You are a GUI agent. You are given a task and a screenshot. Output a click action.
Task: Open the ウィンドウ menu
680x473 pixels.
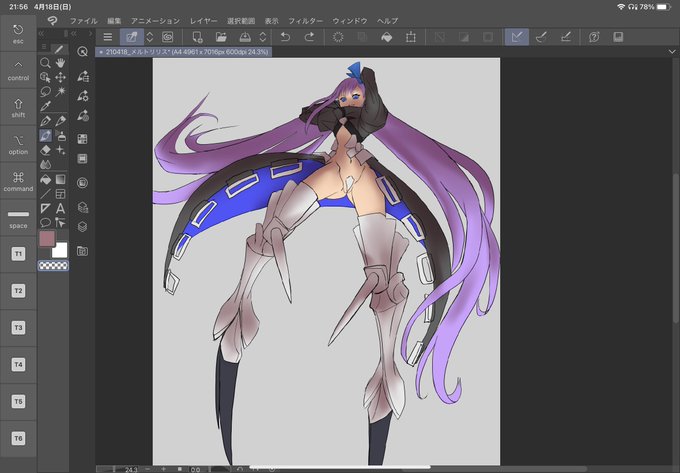[x=350, y=21]
